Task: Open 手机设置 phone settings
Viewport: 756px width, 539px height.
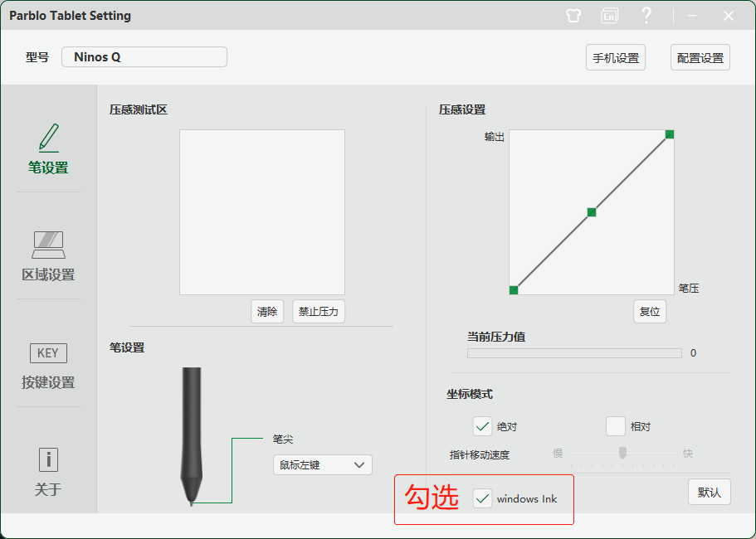Action: point(616,58)
